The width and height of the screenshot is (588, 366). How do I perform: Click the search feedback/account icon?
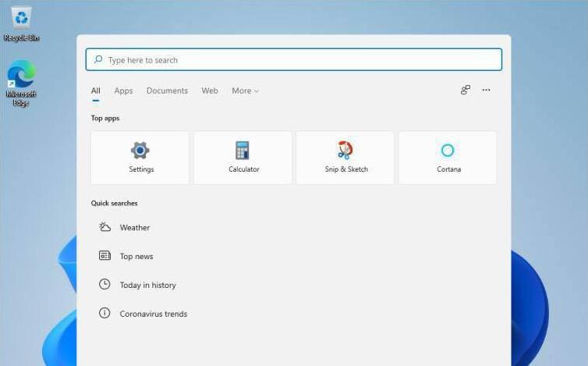[466, 90]
